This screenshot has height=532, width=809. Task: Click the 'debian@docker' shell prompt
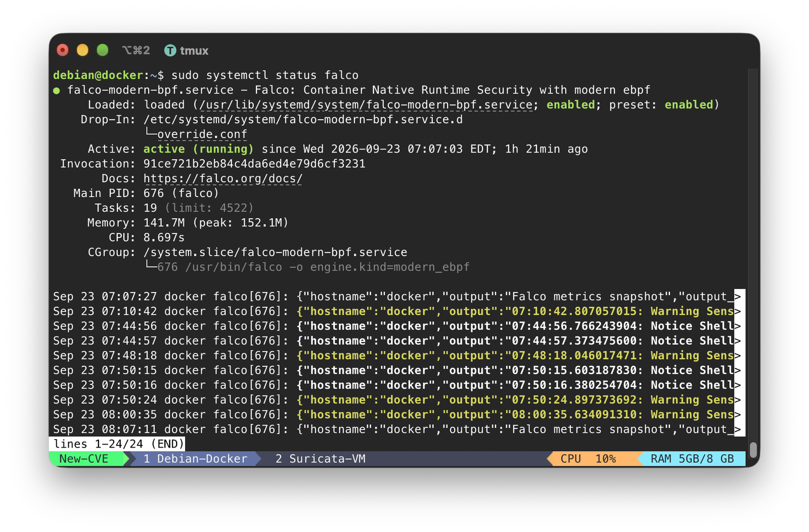pyautogui.click(x=98, y=75)
